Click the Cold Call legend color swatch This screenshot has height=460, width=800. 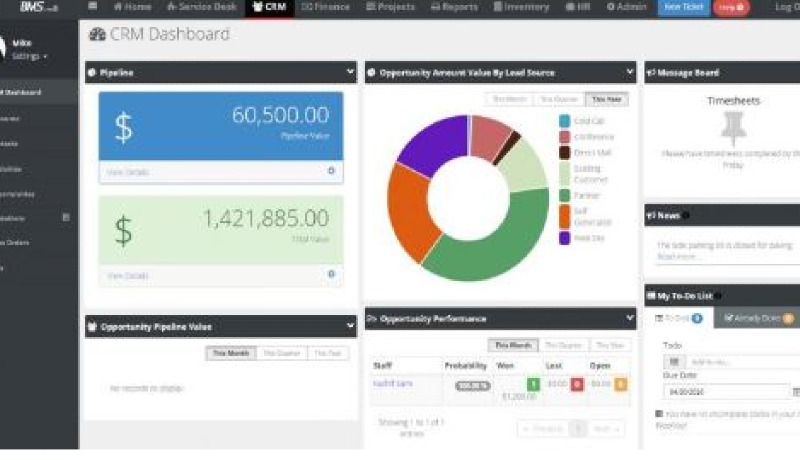click(x=564, y=121)
